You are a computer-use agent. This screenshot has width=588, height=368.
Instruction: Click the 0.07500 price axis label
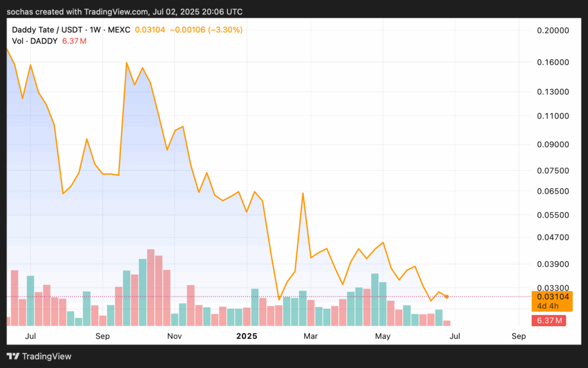click(553, 171)
